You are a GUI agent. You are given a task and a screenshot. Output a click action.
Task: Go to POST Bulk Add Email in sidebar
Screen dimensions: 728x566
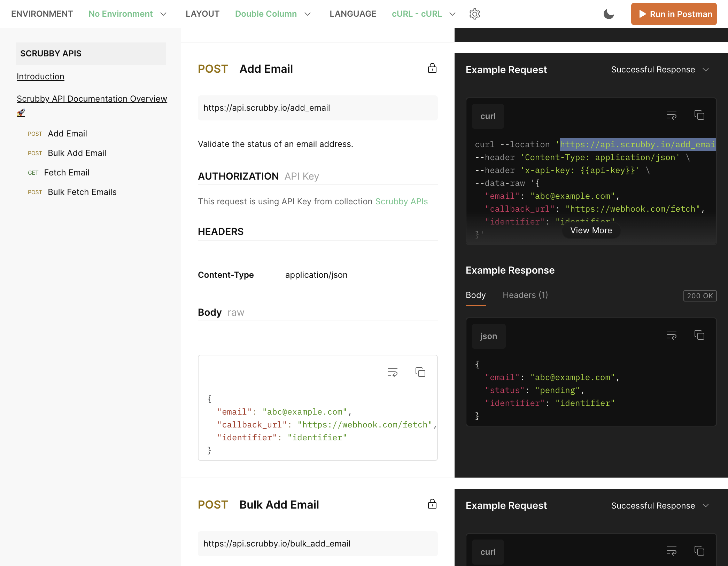coord(67,153)
